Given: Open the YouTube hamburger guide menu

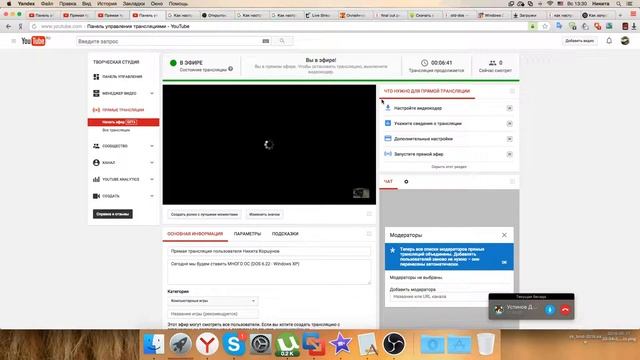Looking at the screenshot, I should point(13,41).
